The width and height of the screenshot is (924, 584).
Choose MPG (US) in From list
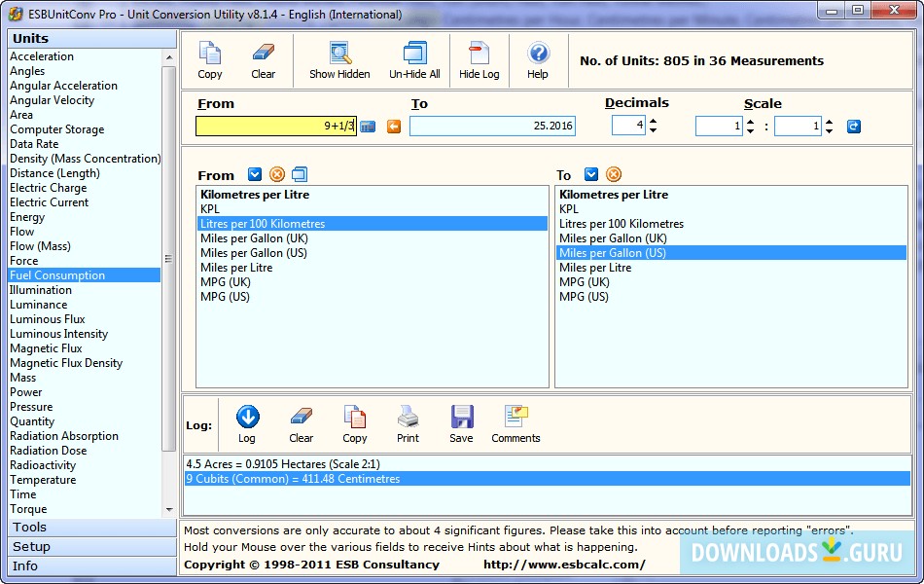[x=225, y=296]
